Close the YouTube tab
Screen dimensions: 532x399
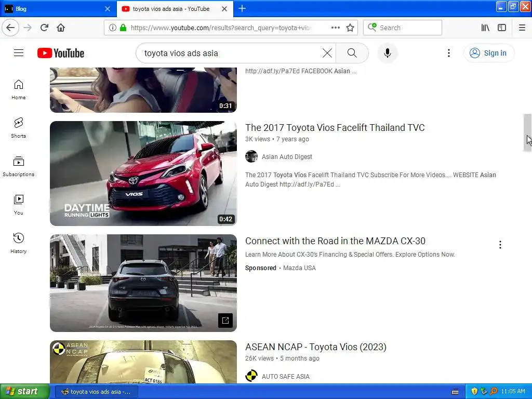point(224,9)
